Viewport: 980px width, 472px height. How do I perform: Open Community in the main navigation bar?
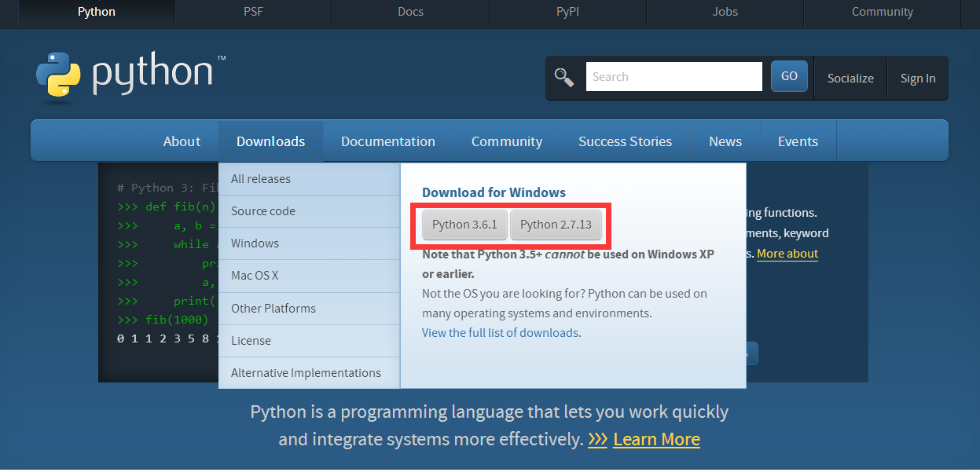[x=507, y=141]
